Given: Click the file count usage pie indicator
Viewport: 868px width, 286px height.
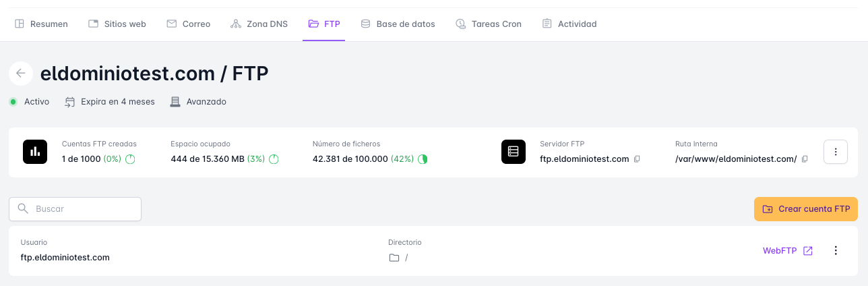Looking at the screenshot, I should [423, 159].
